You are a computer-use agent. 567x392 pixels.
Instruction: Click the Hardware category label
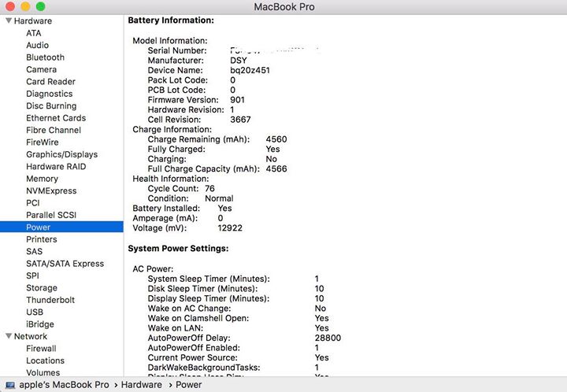(x=33, y=21)
